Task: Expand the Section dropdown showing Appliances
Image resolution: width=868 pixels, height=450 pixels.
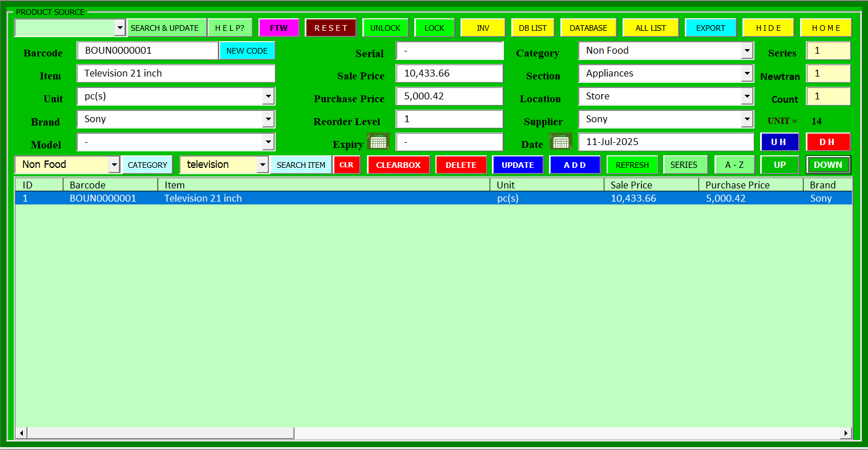Action: pyautogui.click(x=747, y=74)
